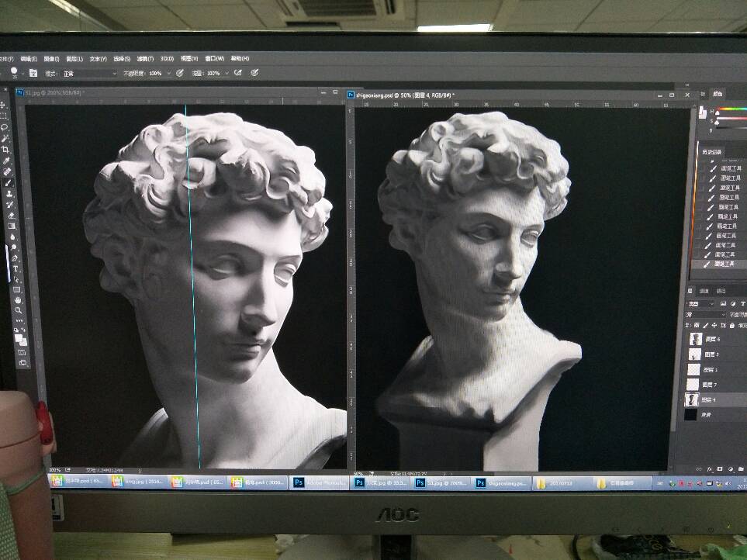Open the 历史记录 history tab
This screenshot has height=560, width=747.
coord(712,152)
